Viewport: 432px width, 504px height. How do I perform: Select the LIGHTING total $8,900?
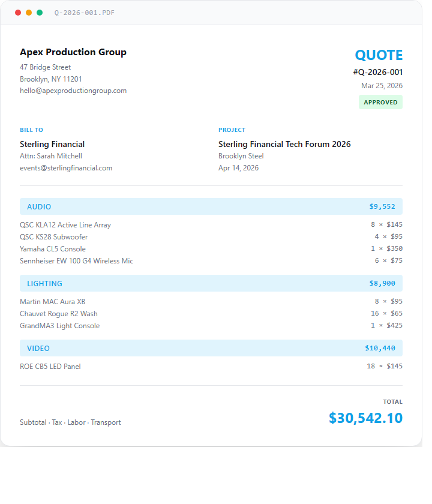[x=382, y=283]
